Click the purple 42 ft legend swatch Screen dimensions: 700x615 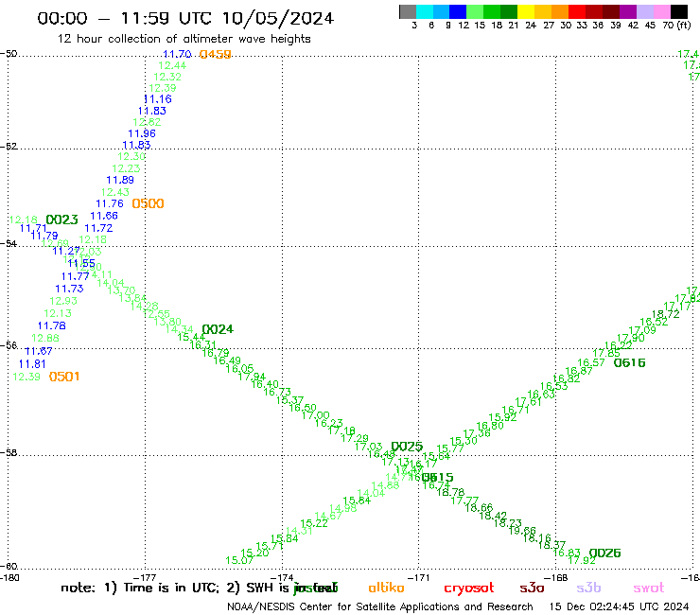point(628,11)
